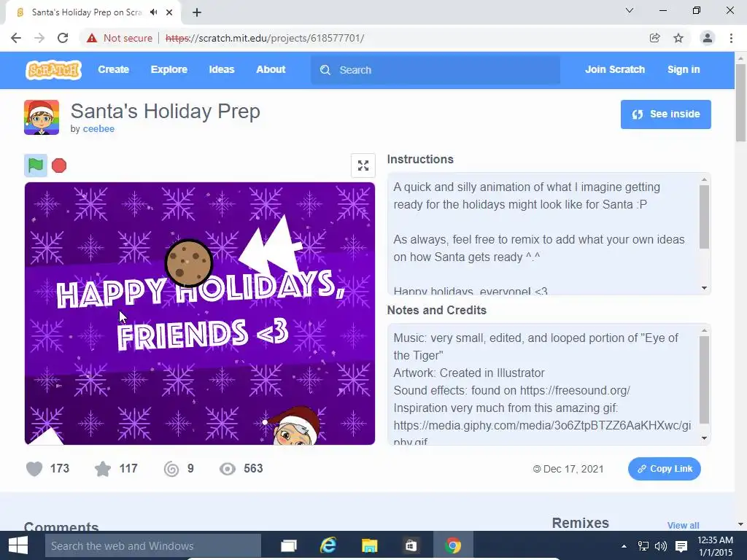Bookmark this tab with the star
This screenshot has height=560, width=747.
click(x=678, y=38)
